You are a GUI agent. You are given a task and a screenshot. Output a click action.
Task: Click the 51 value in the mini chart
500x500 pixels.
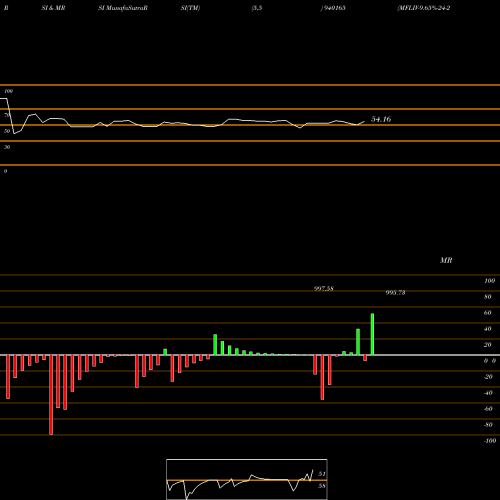point(322,474)
